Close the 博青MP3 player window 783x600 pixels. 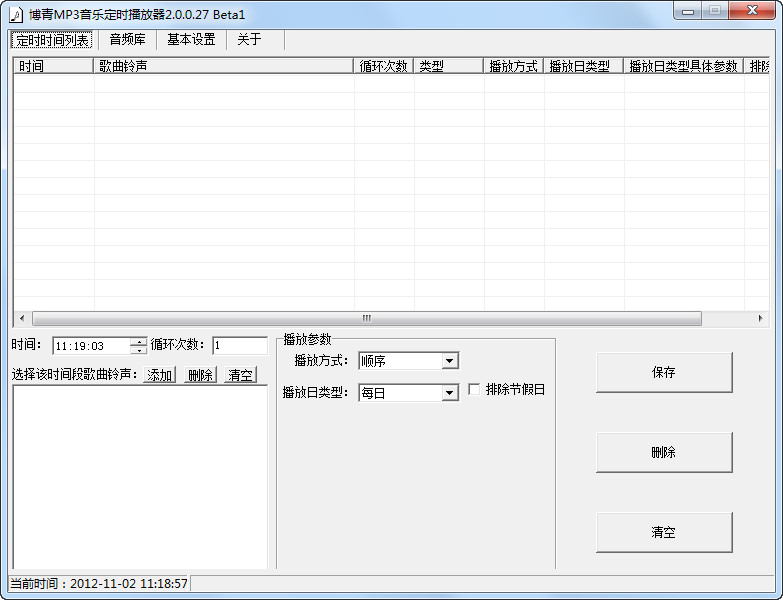tap(753, 10)
